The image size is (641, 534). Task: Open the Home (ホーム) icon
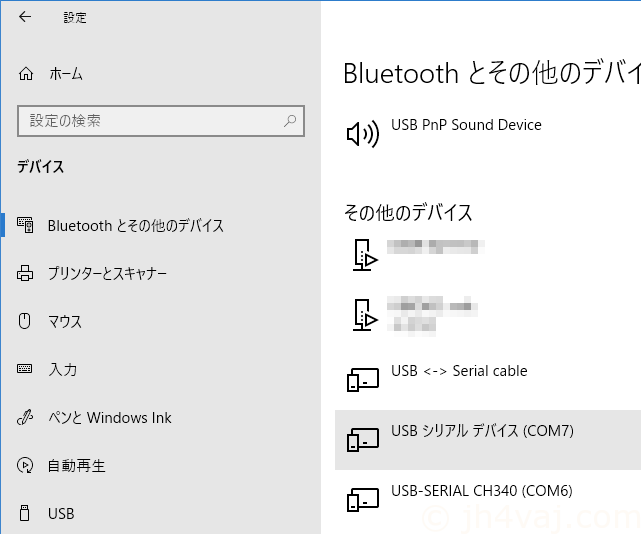pos(26,74)
